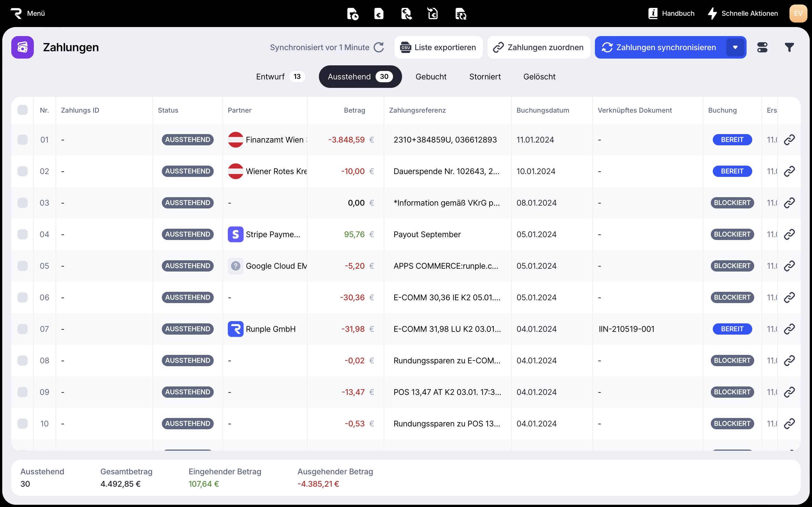This screenshot has width=812, height=507.
Task: Expand the Zahlungen synchronisieren dropdown arrow
Action: pos(735,47)
